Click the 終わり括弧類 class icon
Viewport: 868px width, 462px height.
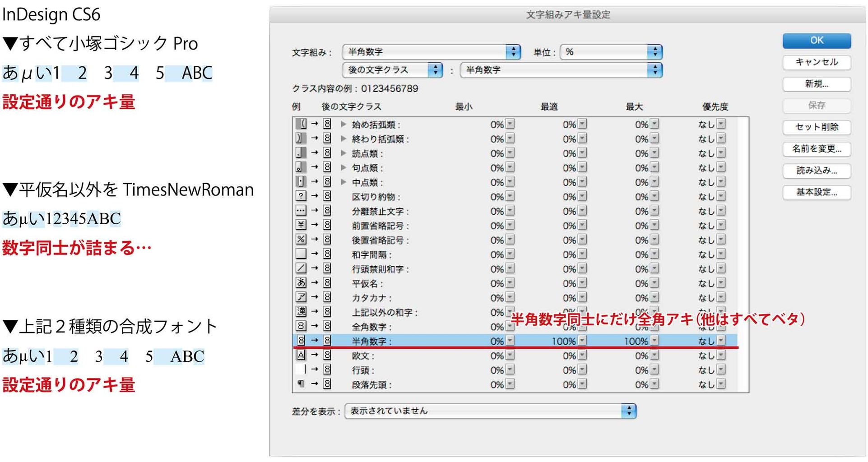[x=301, y=138]
